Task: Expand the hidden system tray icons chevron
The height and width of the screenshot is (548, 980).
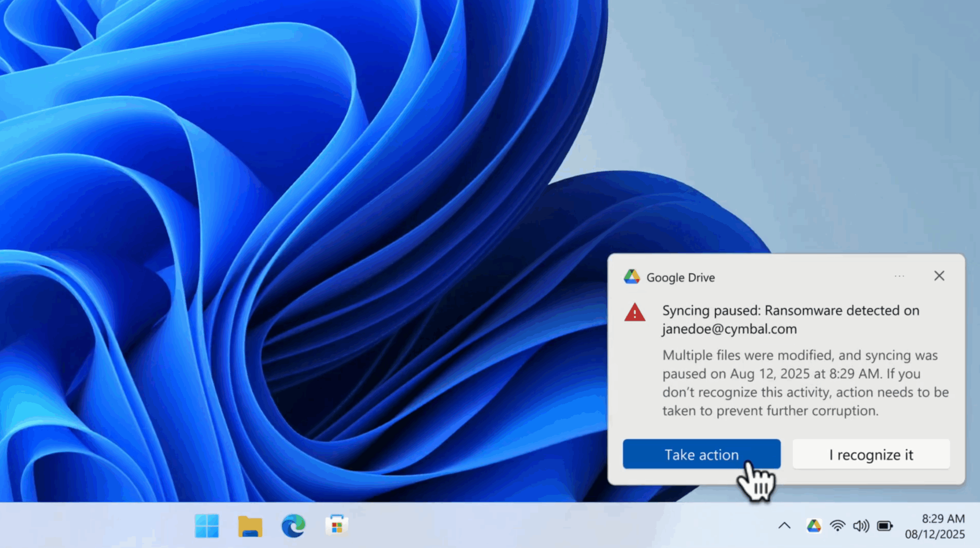Action: 784,526
